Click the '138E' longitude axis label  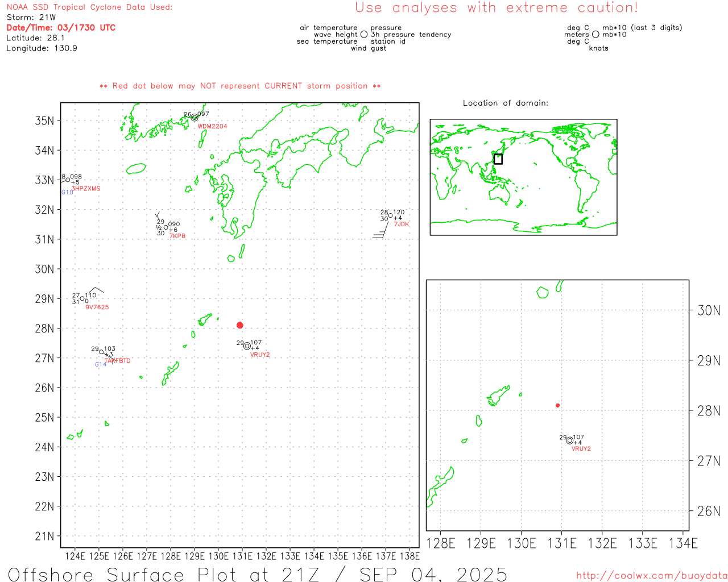click(x=409, y=556)
